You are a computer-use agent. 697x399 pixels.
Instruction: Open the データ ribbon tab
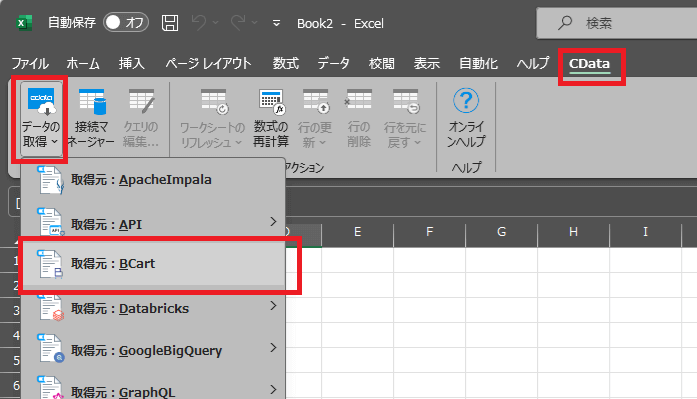pyautogui.click(x=333, y=64)
